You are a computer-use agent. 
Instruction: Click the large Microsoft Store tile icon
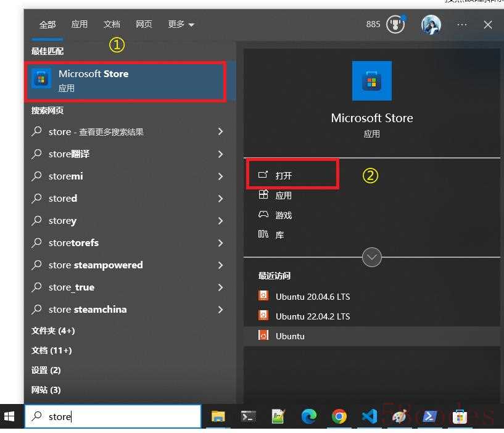coord(371,81)
